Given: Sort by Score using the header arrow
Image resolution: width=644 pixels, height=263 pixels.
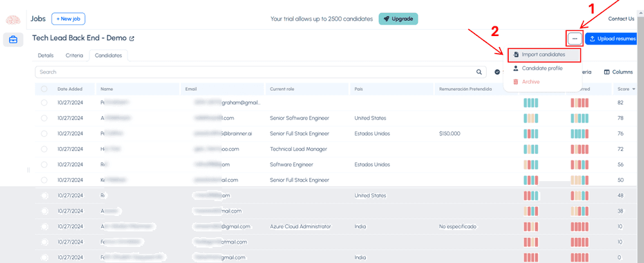Looking at the screenshot, I should pos(634,89).
